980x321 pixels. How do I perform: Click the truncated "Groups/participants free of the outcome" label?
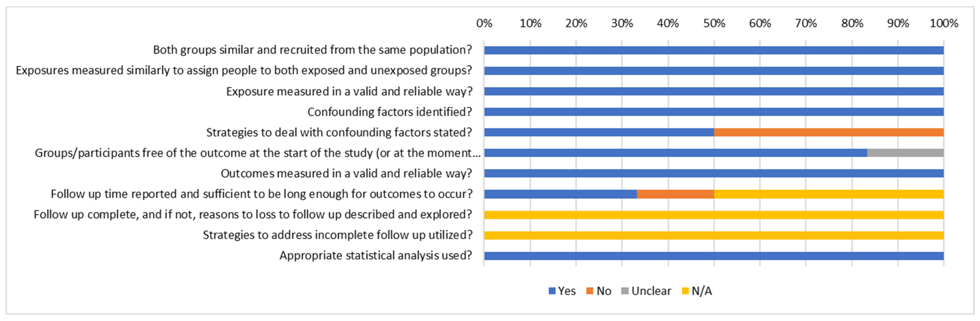click(x=257, y=153)
